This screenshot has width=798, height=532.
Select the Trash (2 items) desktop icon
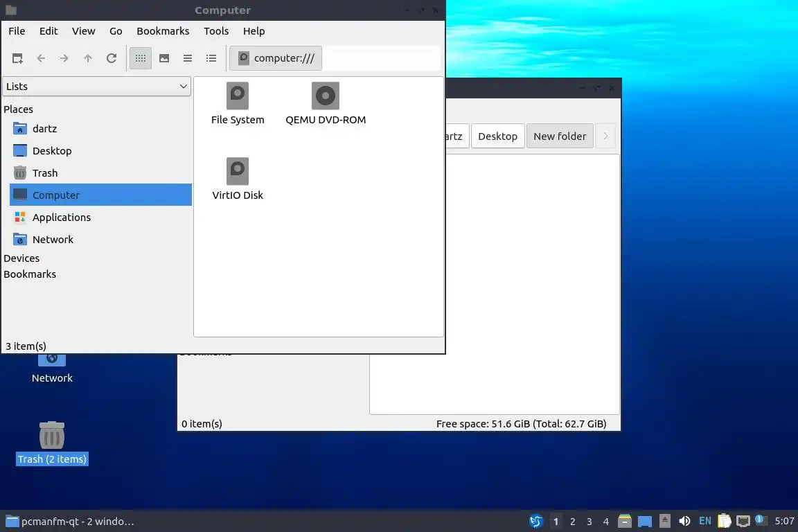point(52,443)
